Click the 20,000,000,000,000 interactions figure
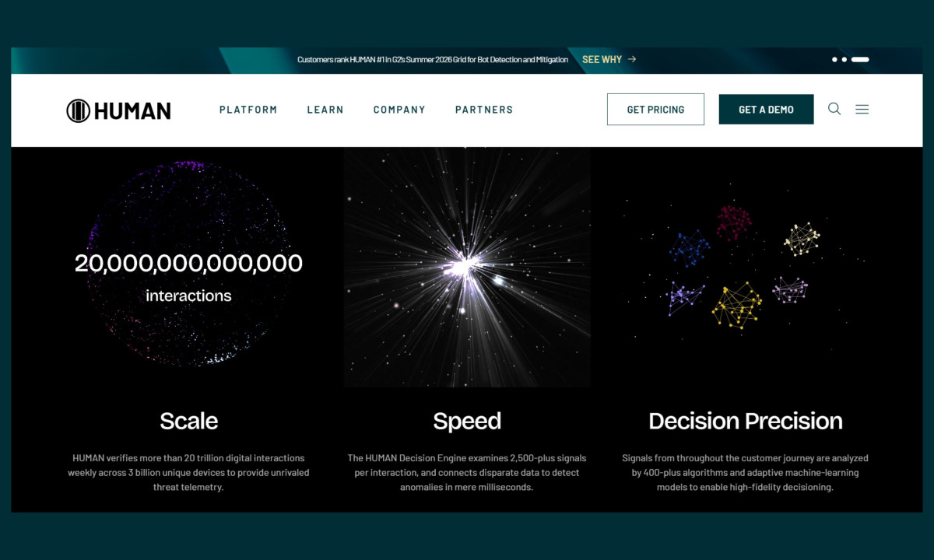Viewport: 934px width, 560px height. click(x=188, y=276)
